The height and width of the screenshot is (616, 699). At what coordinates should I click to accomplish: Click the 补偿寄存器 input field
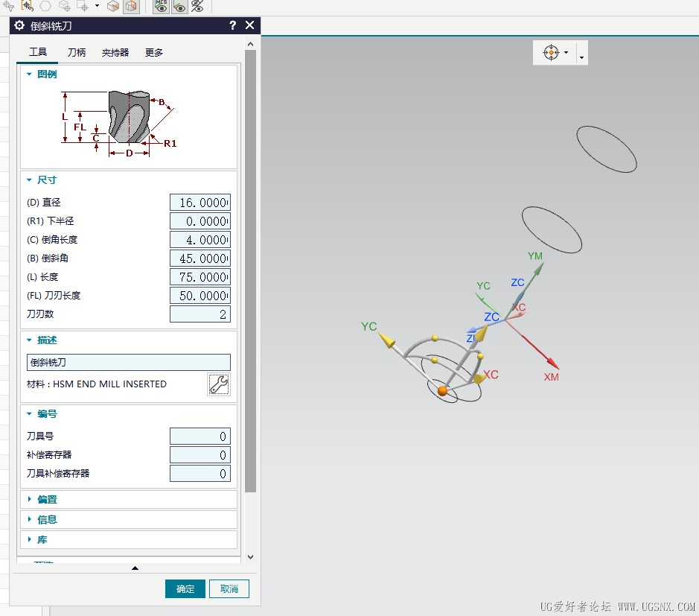tap(200, 455)
